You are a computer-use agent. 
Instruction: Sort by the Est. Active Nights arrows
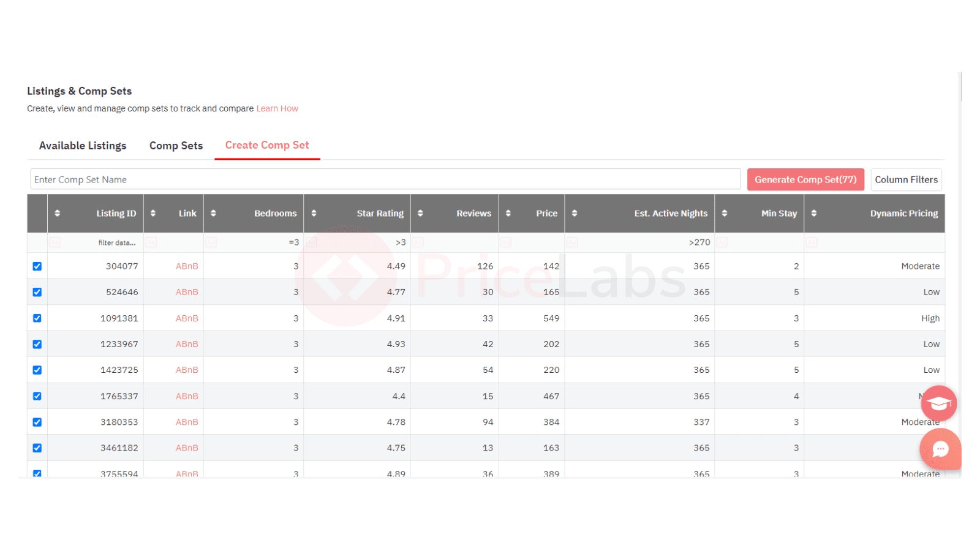pyautogui.click(x=575, y=213)
